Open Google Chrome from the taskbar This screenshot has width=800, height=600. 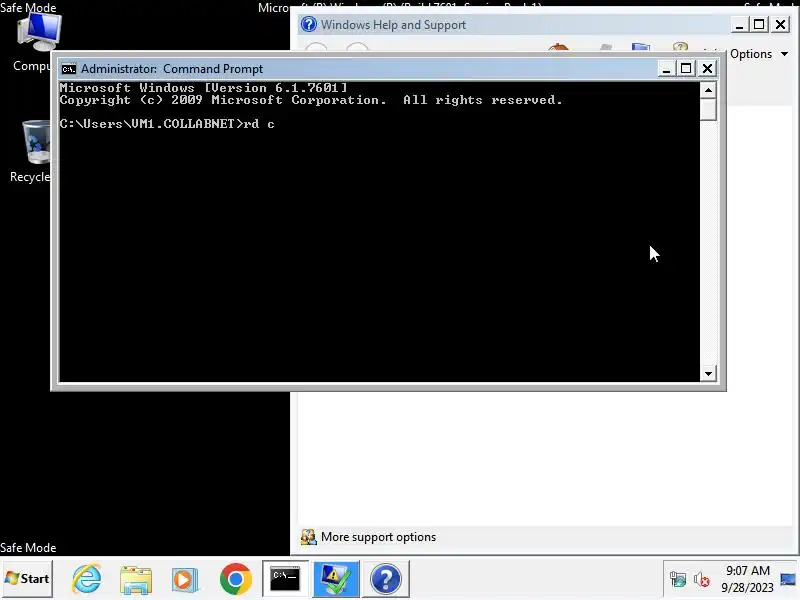point(235,579)
